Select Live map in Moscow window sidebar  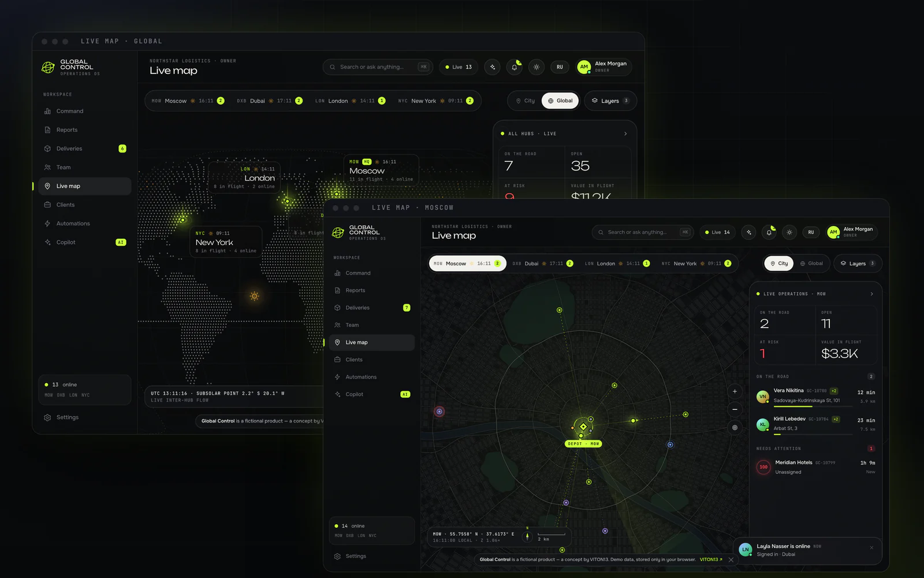pyautogui.click(x=371, y=342)
